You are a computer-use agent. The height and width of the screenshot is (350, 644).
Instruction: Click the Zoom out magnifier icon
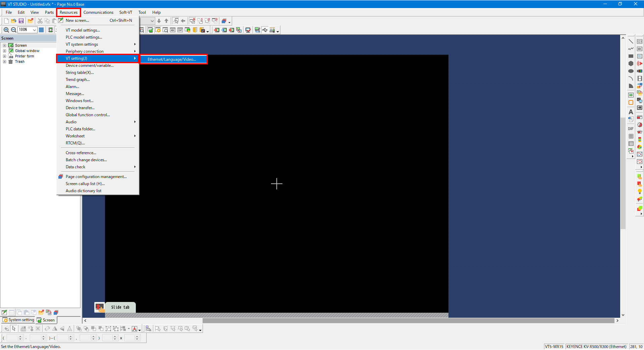coord(14,30)
